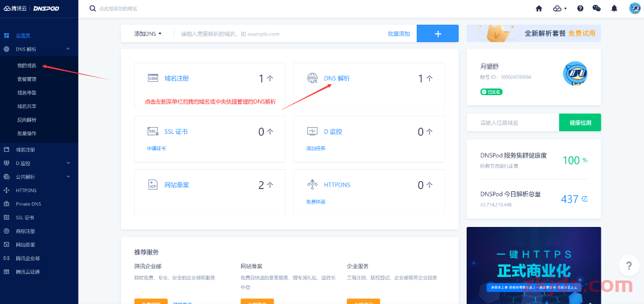
Task: Click the SSL 证书 sidebar icon
Action: tap(6, 217)
